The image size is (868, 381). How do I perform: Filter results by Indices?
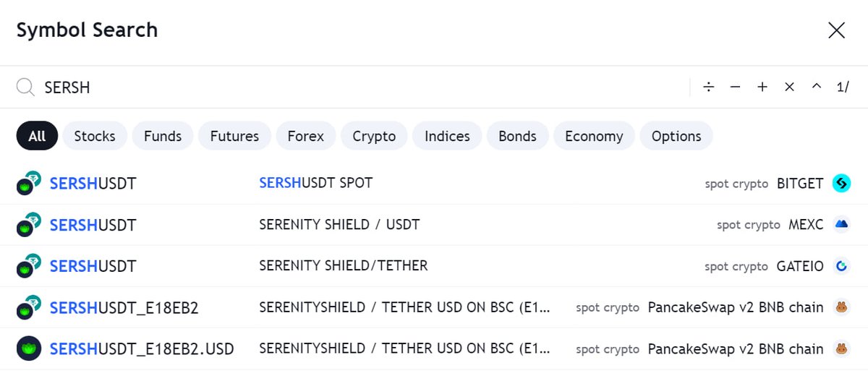coord(447,136)
